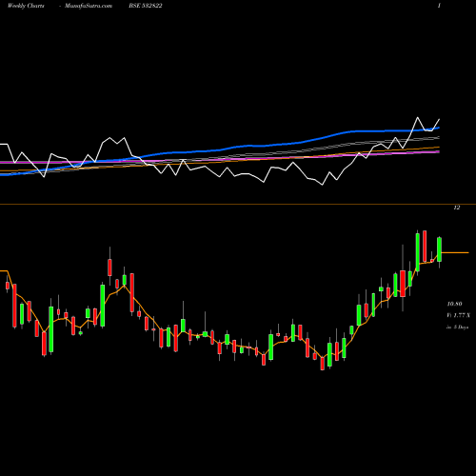Click the "V: 1.77 N" volume text
Screen dimensions: 476x476
(458, 315)
